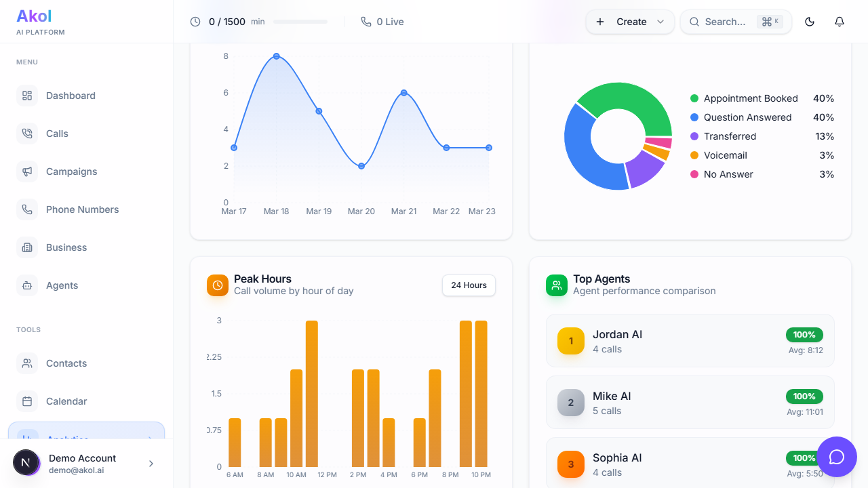Click the Agents robot icon

[27, 285]
